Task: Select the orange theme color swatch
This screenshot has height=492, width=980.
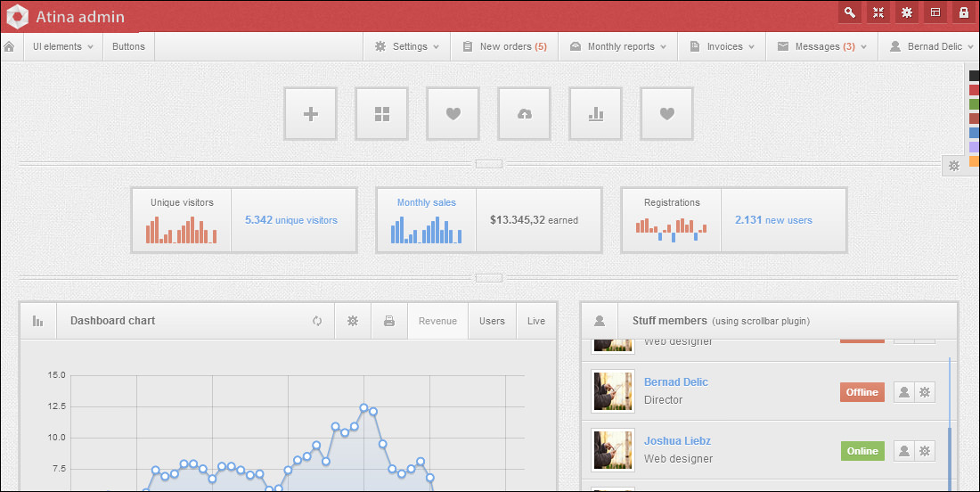Action: (975, 161)
